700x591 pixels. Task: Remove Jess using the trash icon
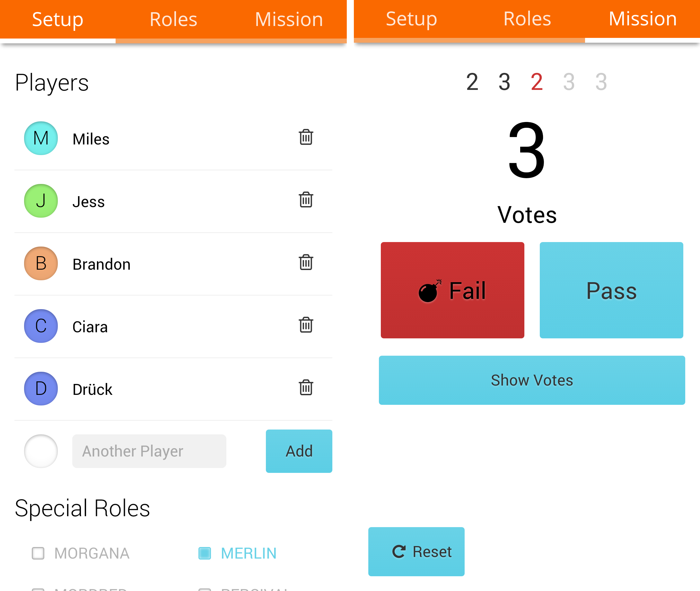tap(306, 200)
